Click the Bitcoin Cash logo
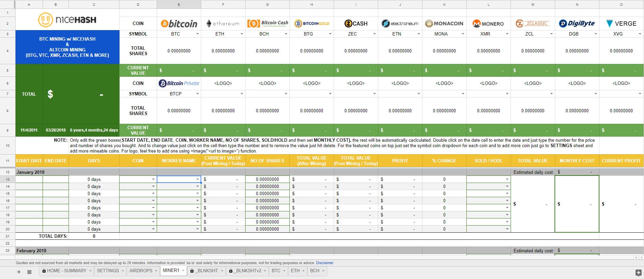 coord(267,23)
